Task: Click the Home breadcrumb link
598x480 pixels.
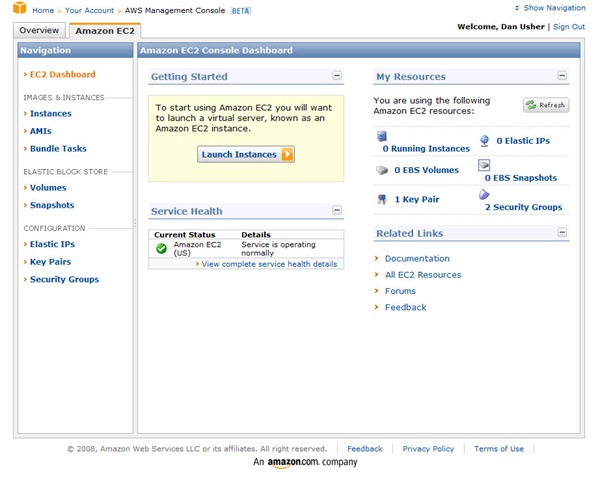Action: pyautogui.click(x=43, y=10)
